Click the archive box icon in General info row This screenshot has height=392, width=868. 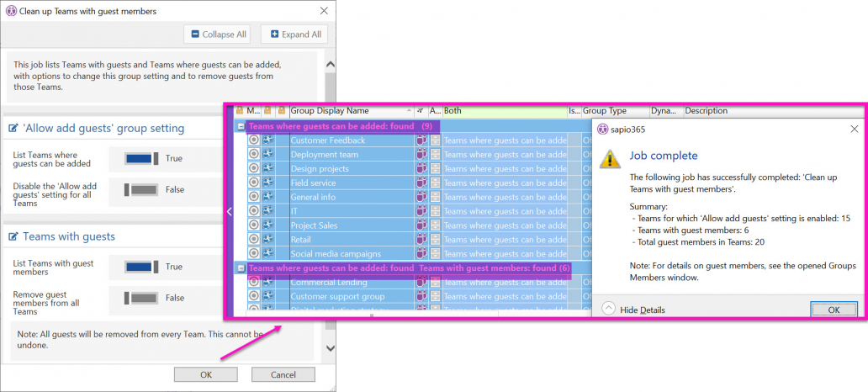tap(436, 197)
